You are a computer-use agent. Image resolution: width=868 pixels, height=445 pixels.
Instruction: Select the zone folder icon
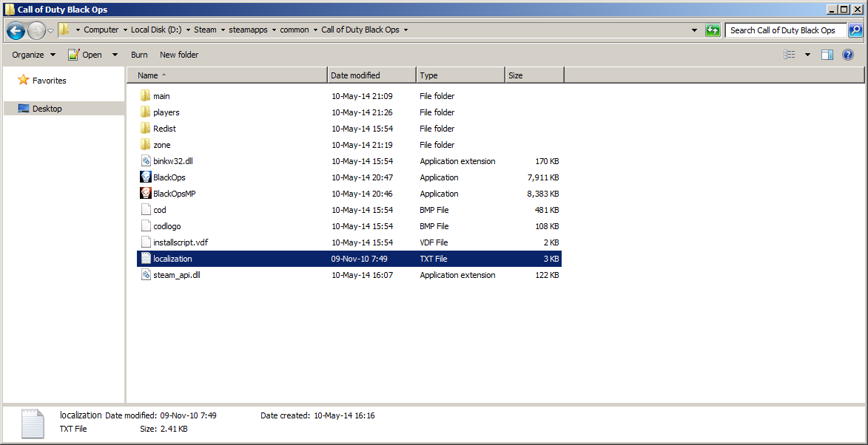145,145
